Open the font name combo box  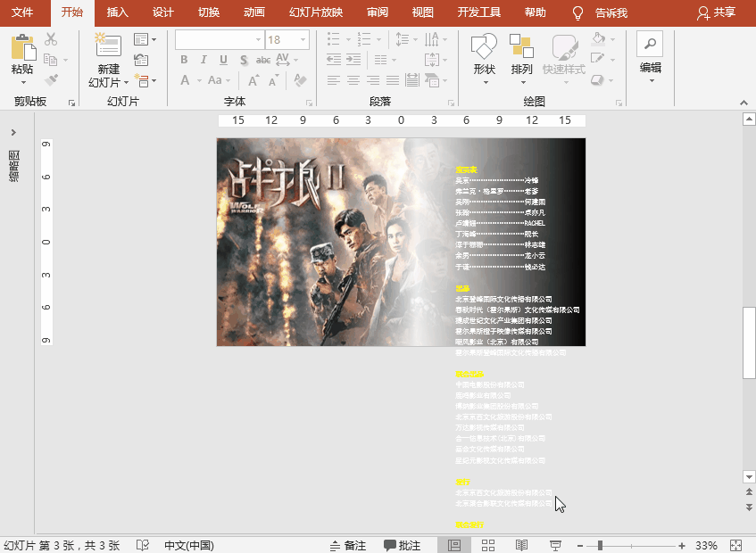[x=220, y=39]
